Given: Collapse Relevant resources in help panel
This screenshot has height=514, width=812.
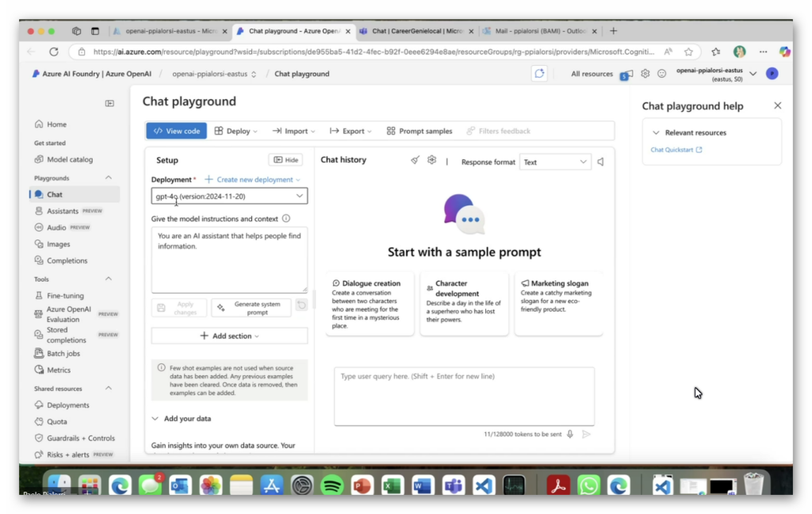Looking at the screenshot, I should point(656,132).
